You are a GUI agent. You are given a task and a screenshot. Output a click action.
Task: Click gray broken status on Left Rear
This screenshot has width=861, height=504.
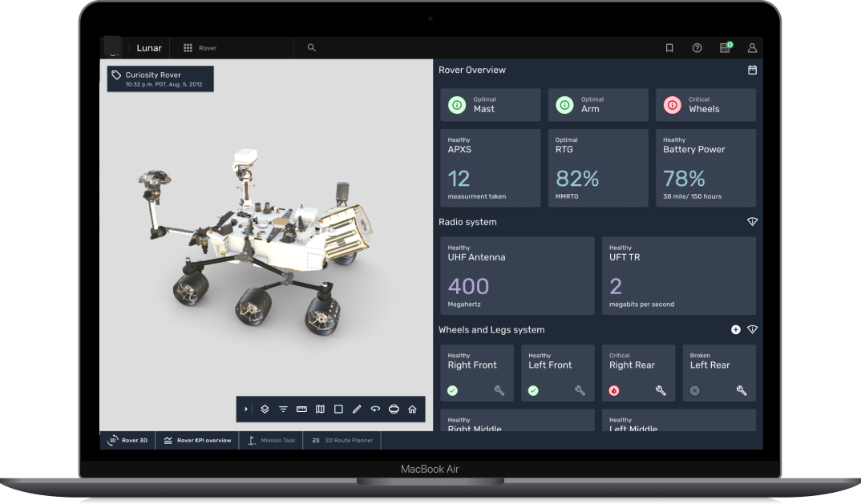tap(694, 390)
